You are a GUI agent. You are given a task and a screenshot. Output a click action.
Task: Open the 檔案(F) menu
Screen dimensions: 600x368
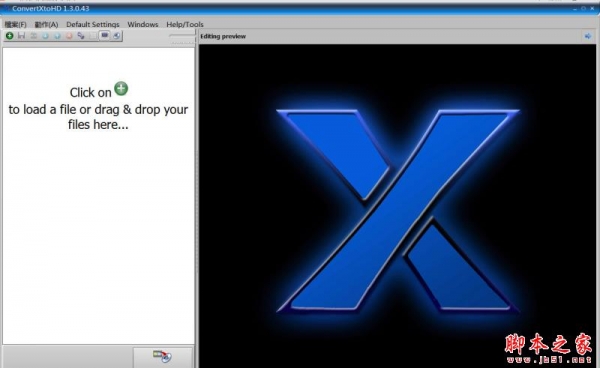coord(15,24)
